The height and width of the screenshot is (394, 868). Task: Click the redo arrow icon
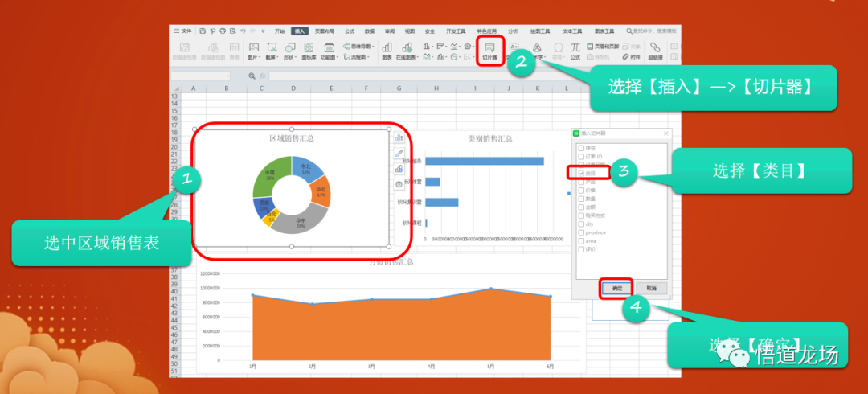pos(253,31)
